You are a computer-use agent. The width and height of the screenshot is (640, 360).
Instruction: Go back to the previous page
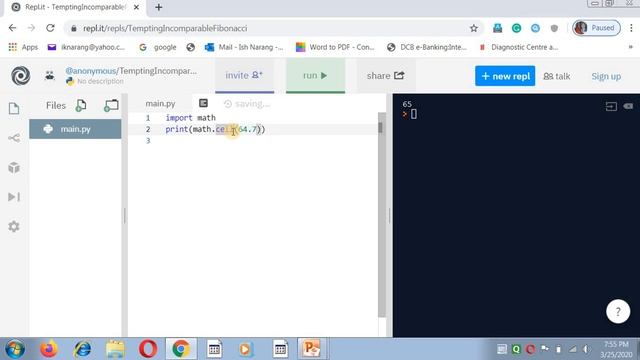13,28
